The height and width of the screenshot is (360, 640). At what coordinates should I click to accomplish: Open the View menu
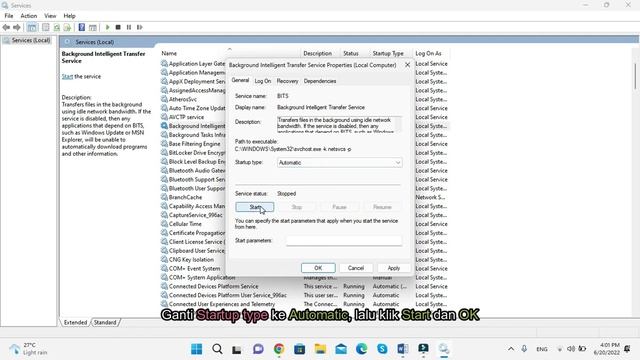50,16
